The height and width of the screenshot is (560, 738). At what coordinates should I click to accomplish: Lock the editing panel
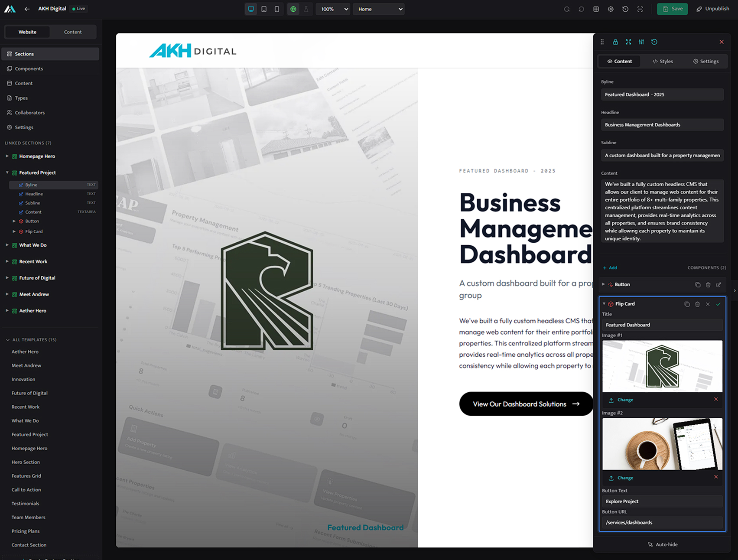pyautogui.click(x=615, y=42)
